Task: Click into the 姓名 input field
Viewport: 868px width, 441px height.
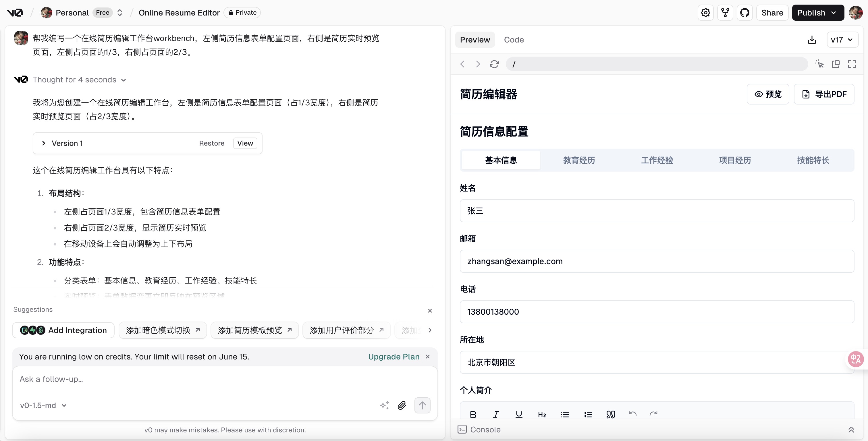Action: pos(656,211)
